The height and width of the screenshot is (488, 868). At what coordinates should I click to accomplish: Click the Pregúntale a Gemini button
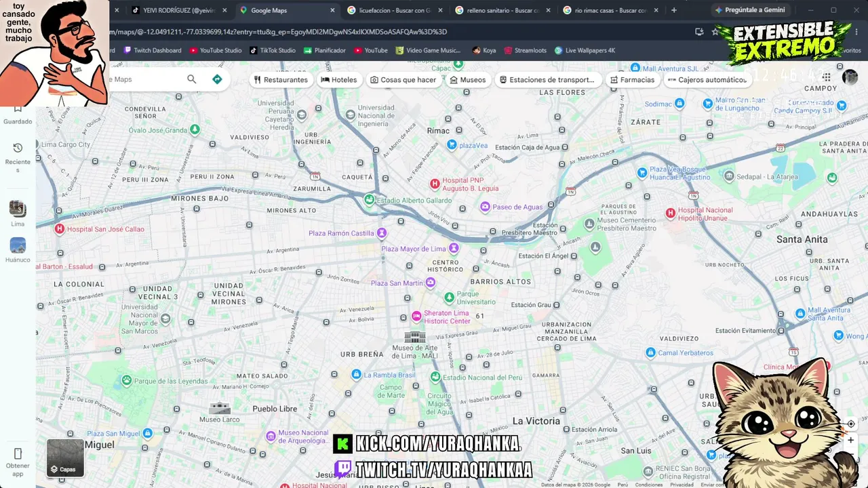[749, 10]
